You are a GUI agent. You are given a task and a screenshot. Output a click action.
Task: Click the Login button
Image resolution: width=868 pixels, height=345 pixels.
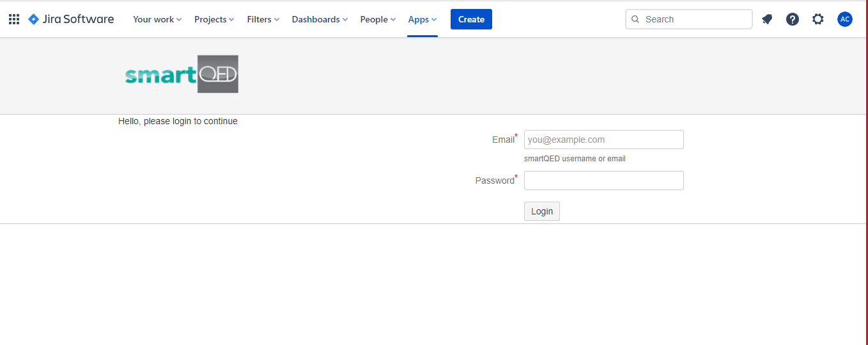coord(542,211)
